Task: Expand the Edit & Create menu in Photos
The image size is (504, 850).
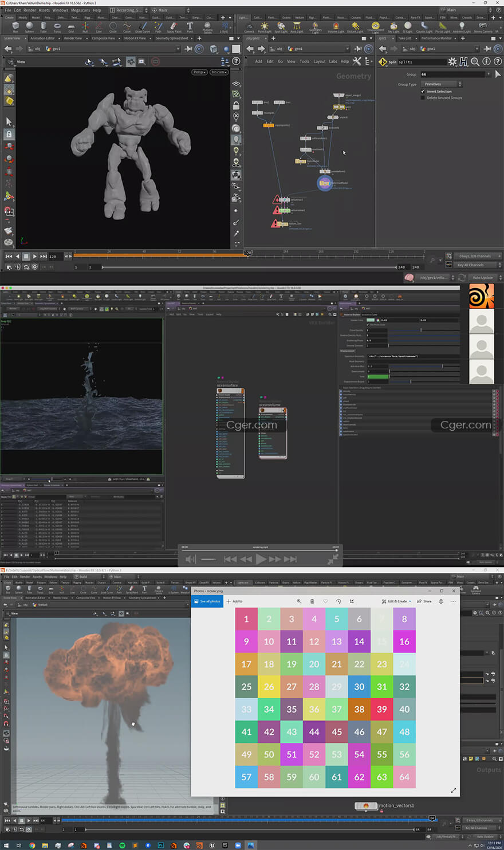Action: point(397,601)
